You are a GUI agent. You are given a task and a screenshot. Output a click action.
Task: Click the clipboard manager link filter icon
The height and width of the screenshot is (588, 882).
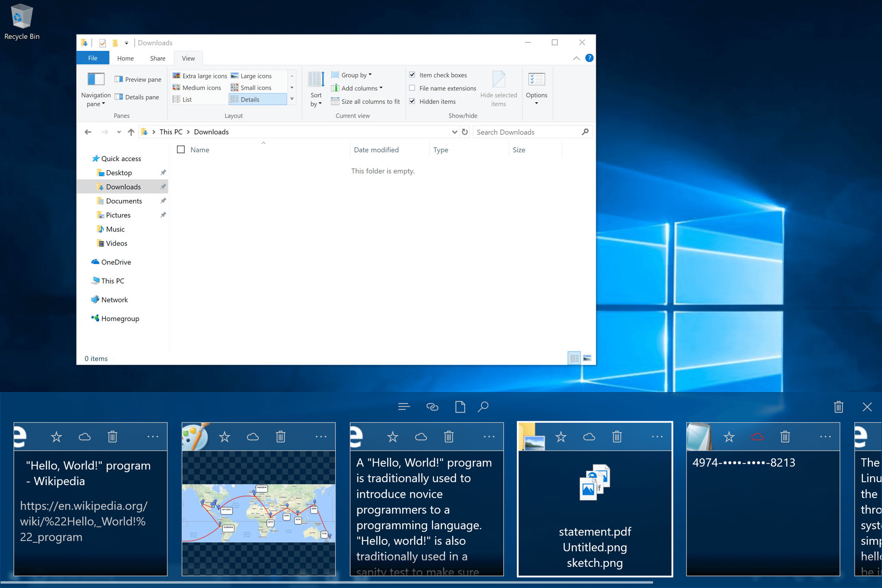tap(432, 407)
